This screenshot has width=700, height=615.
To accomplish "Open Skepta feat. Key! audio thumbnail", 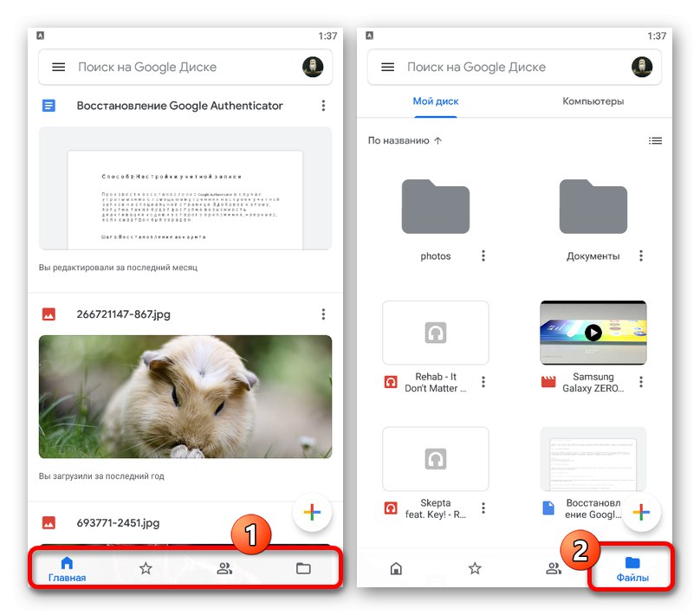I will [436, 459].
